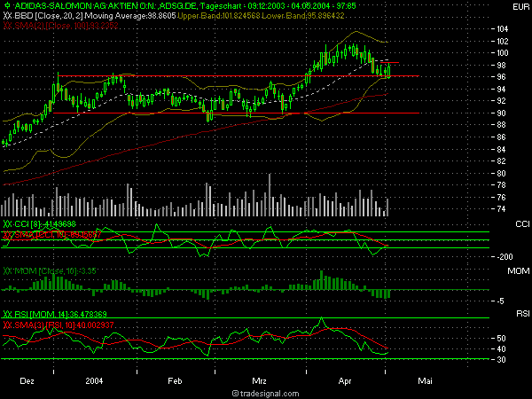This screenshot has width=532, height=399.
Task: Click the 102 price axis label
Action: [502, 41]
